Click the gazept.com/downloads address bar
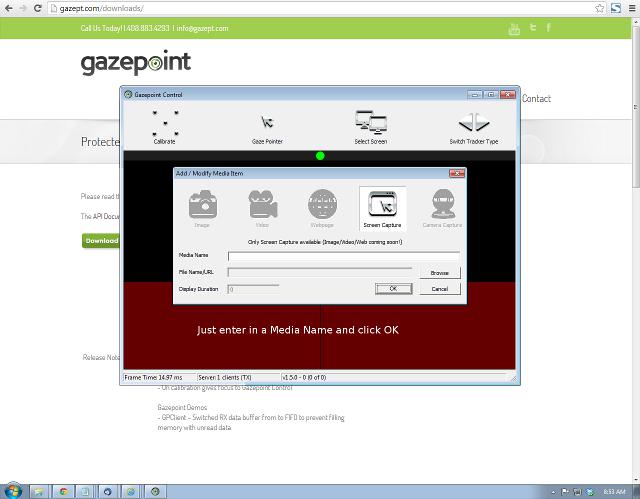Screen dimensions: 640x499 pos(322,8)
